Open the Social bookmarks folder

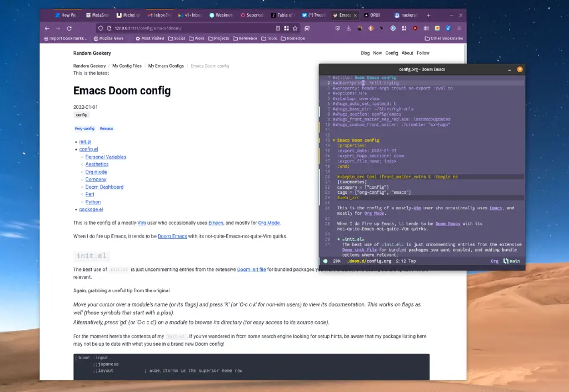pyautogui.click(x=176, y=38)
